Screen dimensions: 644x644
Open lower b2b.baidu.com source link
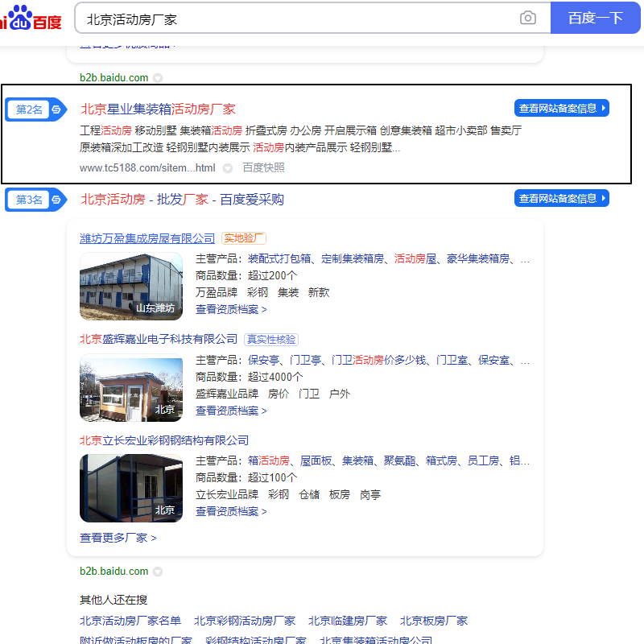coord(114,572)
